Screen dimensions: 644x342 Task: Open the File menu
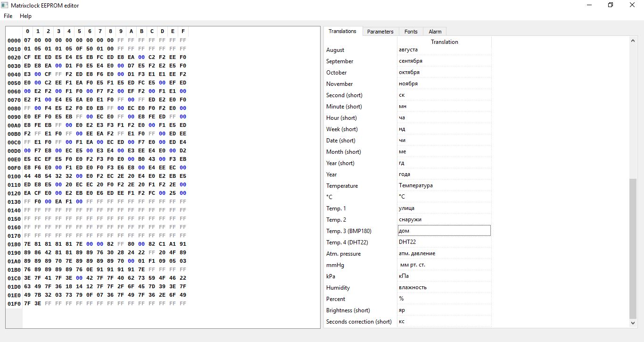8,16
